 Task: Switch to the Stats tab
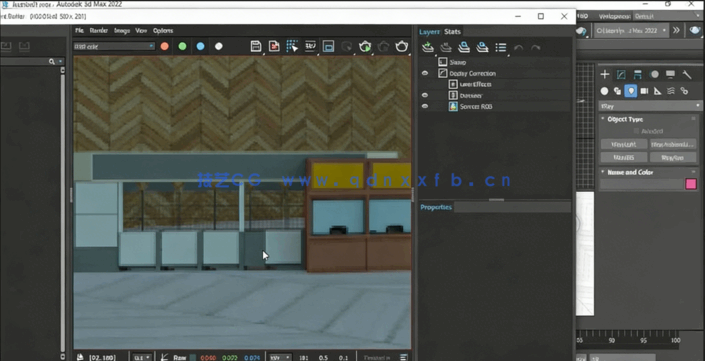pyautogui.click(x=452, y=31)
